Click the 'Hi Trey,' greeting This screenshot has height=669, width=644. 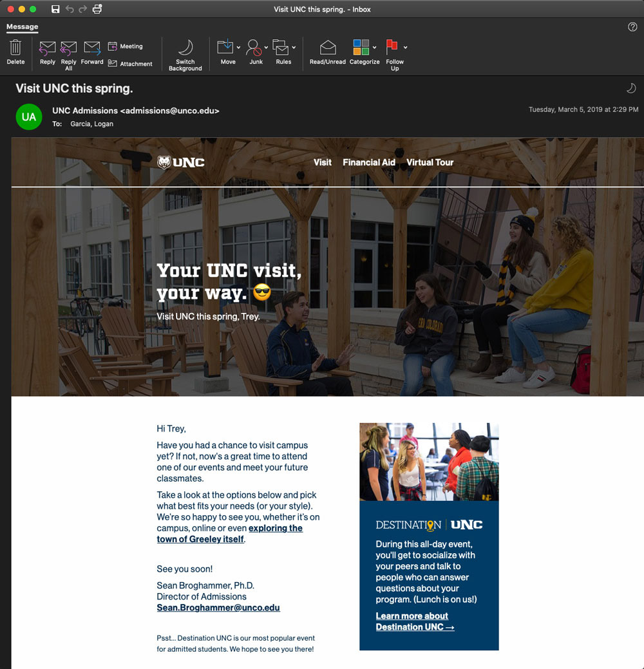(x=171, y=428)
